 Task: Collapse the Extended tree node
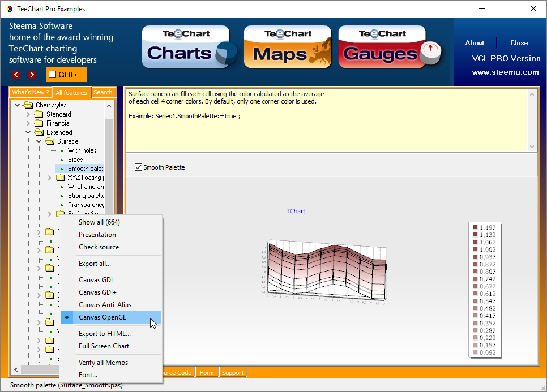click(28, 132)
